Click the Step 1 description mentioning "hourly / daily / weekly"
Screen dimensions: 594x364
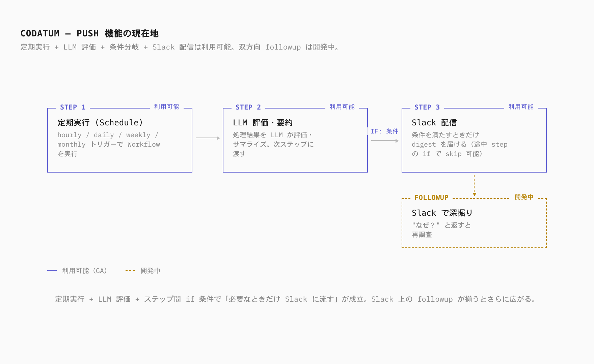pos(109,144)
